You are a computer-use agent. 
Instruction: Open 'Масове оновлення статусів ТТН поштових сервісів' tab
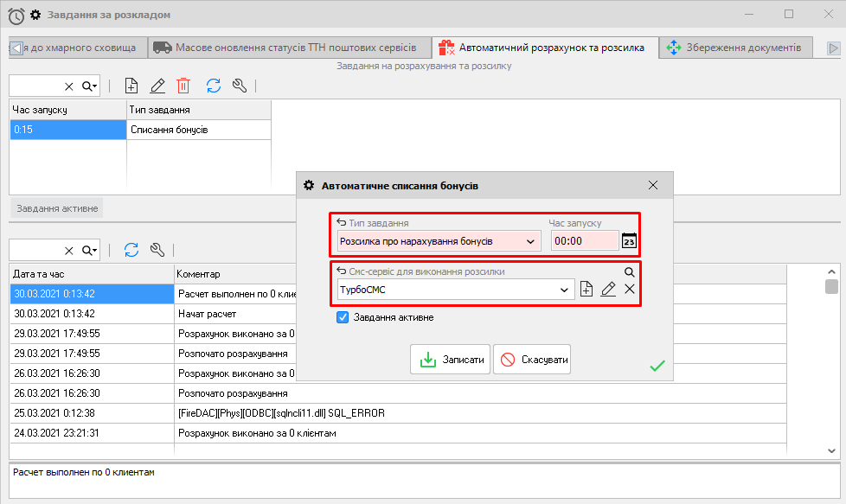tap(287, 48)
